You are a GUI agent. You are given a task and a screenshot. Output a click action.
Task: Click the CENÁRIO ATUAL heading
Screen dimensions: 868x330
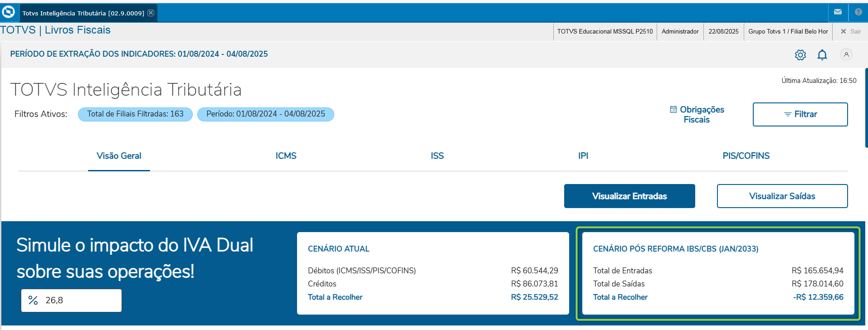[339, 249]
